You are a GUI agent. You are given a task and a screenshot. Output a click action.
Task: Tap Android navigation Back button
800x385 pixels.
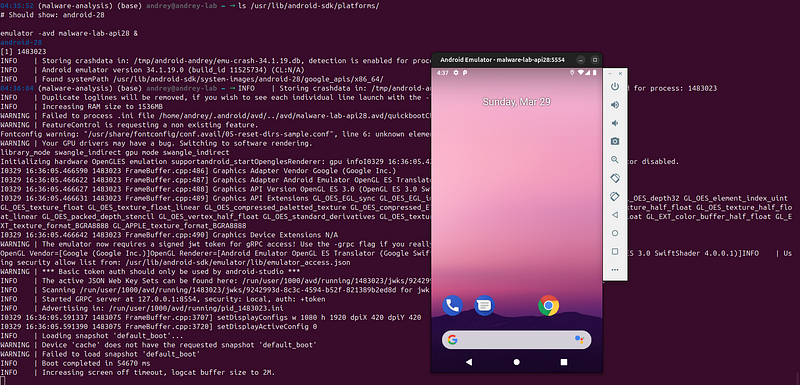pyautogui.click(x=469, y=362)
